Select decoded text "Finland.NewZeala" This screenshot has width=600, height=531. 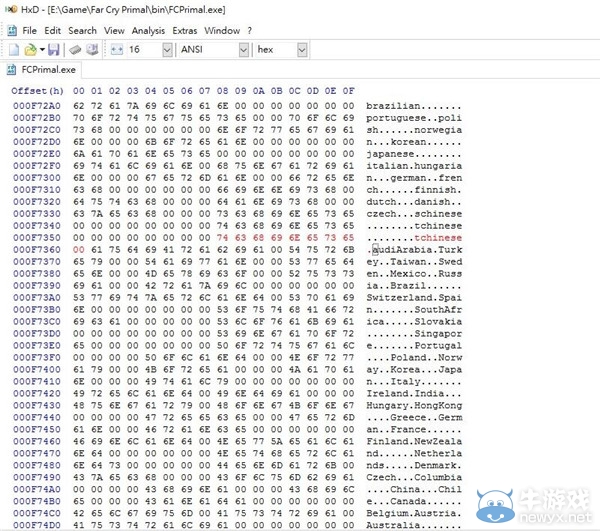[x=414, y=441]
